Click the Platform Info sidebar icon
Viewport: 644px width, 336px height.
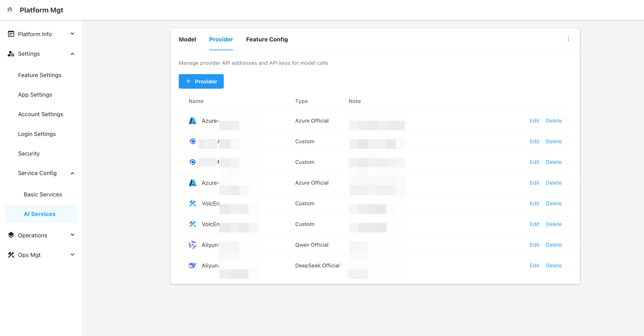tap(11, 34)
